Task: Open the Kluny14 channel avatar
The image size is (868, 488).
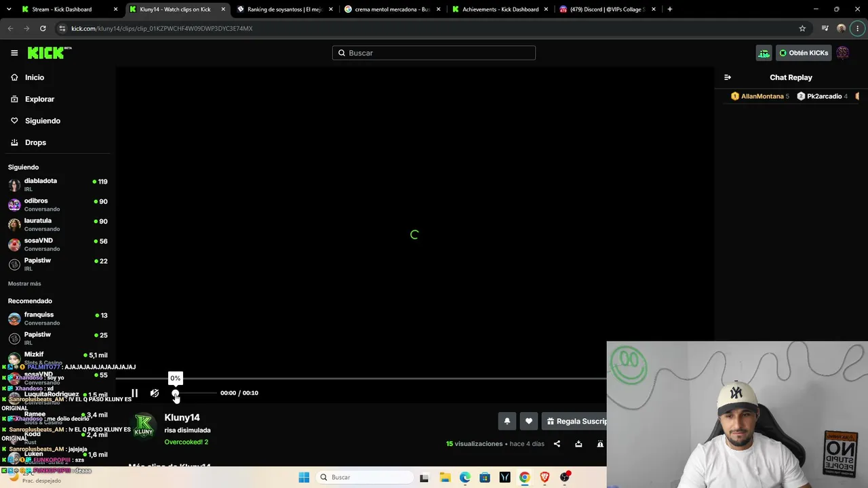Action: click(x=144, y=425)
